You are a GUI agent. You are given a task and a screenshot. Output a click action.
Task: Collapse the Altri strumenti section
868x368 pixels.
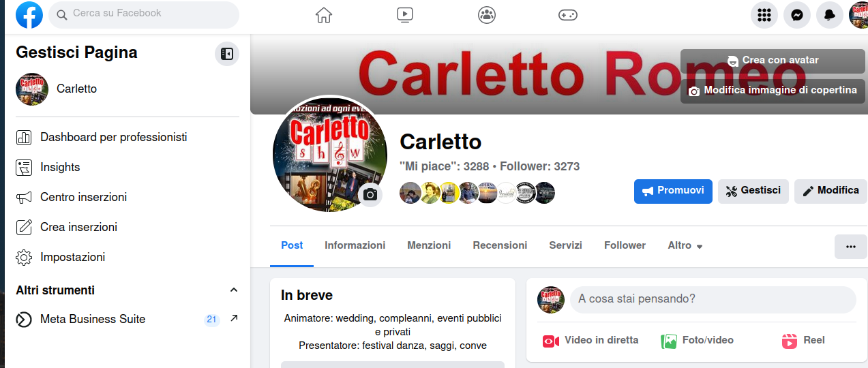(x=234, y=290)
